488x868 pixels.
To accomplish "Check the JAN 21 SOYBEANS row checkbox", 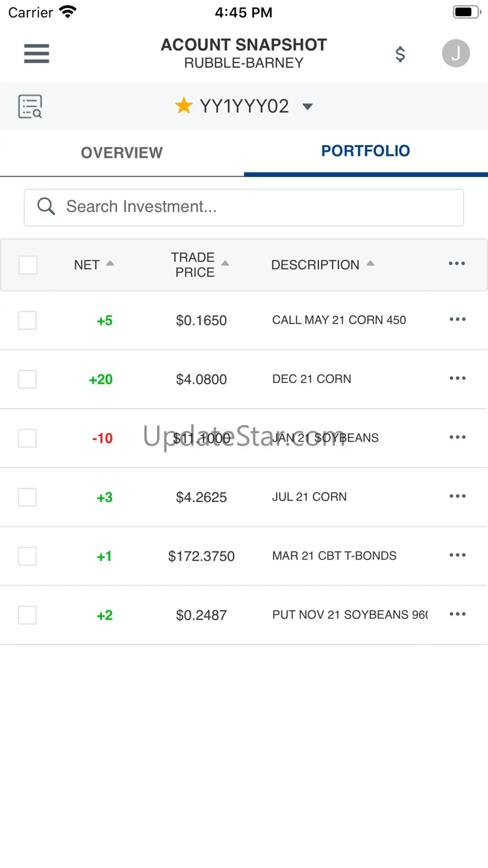I will (x=27, y=438).
